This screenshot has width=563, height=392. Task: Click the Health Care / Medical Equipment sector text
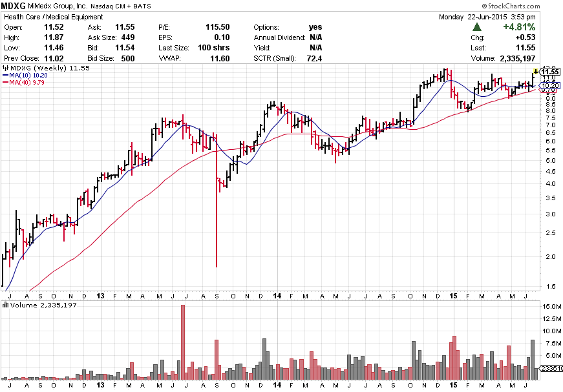point(53,17)
